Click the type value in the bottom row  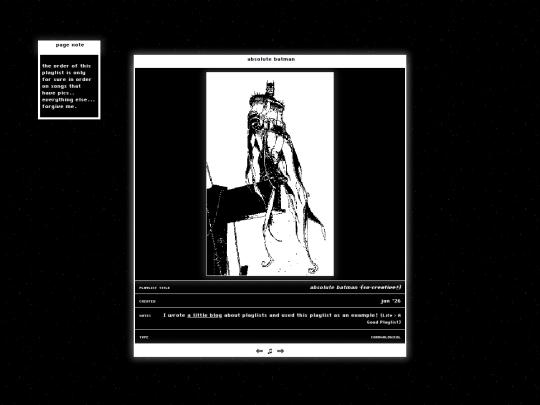386,338
